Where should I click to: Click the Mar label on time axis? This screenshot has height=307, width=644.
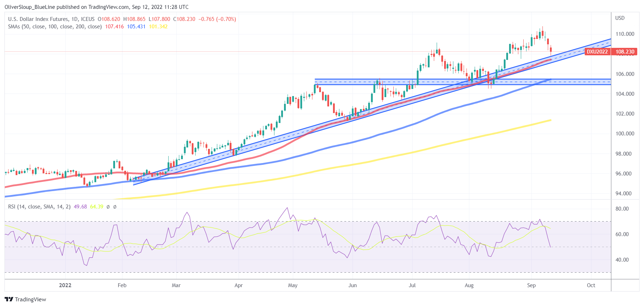tap(176, 285)
